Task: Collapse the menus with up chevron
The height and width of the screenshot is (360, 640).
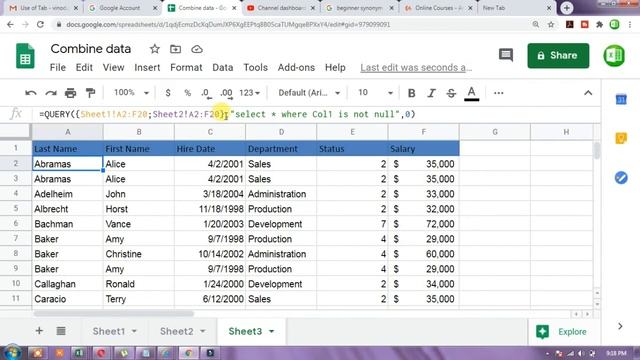Action: (x=588, y=93)
